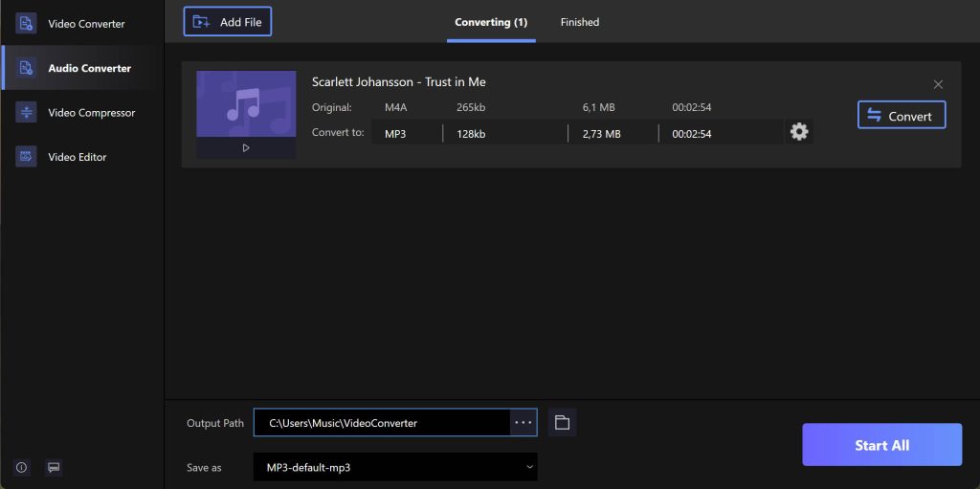Go to the Video Editor section
The image size is (980, 489).
[82, 157]
